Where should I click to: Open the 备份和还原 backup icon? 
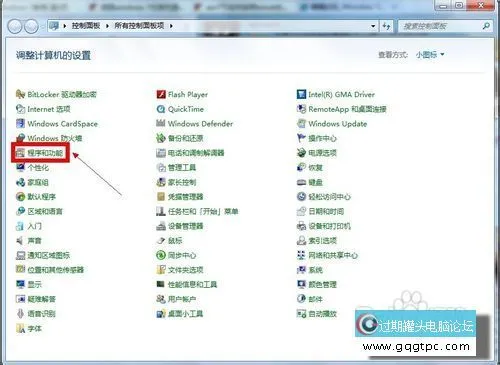pos(161,138)
